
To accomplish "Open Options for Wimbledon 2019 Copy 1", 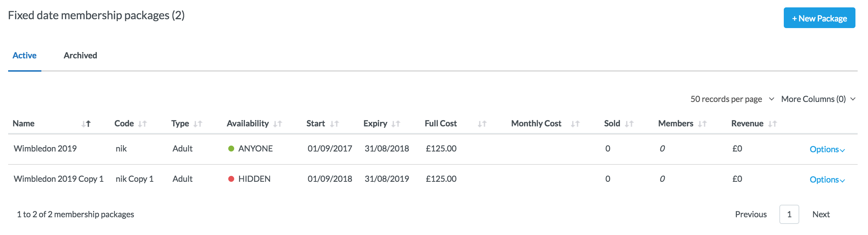I will pos(827,180).
